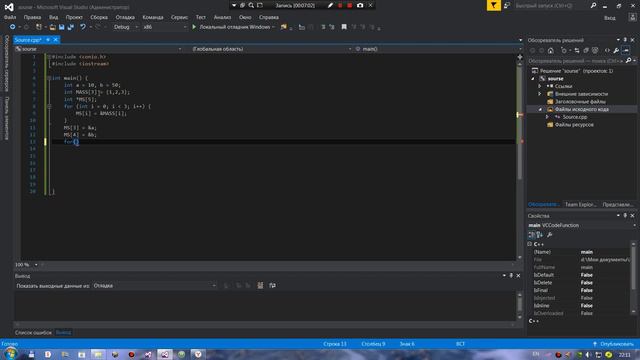Open the main VCCodeFunction object dropdown
This screenshot has height=360, width=640.
pyautogui.click(x=582, y=225)
